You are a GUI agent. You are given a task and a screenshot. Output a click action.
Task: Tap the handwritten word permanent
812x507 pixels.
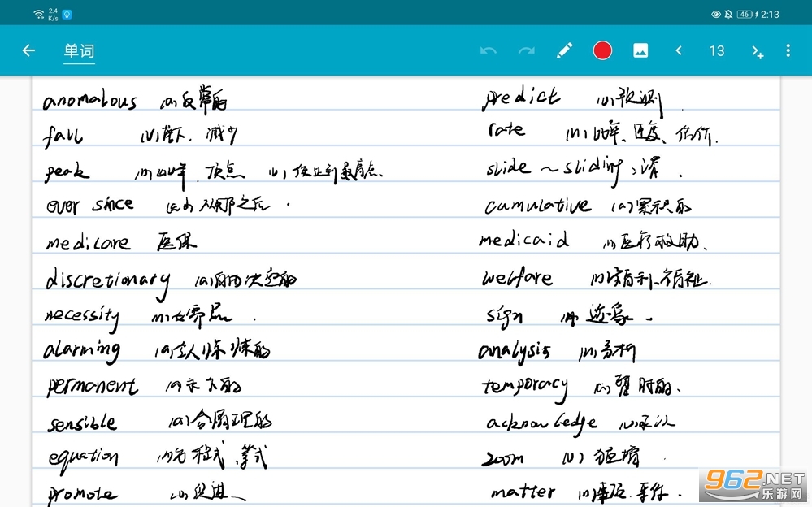pyautogui.click(x=92, y=386)
